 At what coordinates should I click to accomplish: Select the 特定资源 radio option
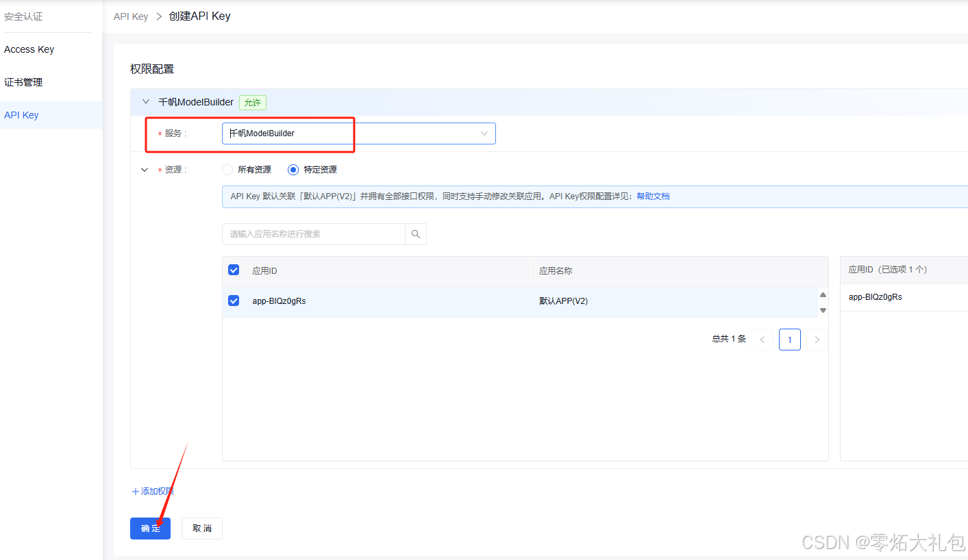pos(293,170)
